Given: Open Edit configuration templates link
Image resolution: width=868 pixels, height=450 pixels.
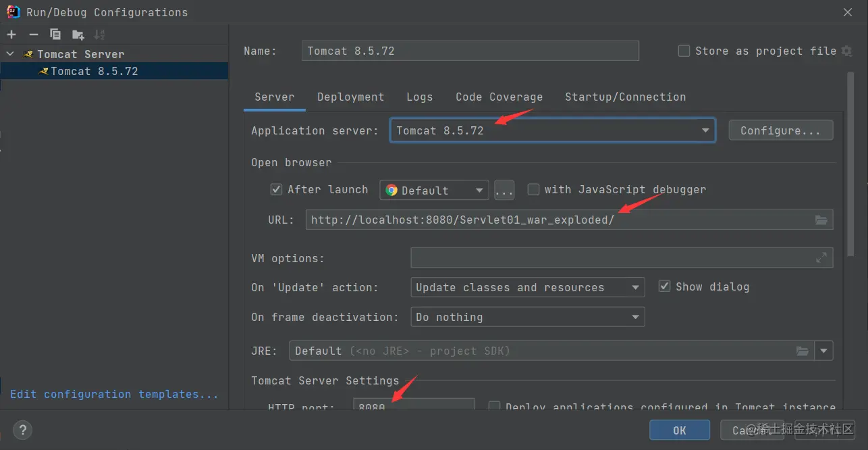Looking at the screenshot, I should 114,394.
